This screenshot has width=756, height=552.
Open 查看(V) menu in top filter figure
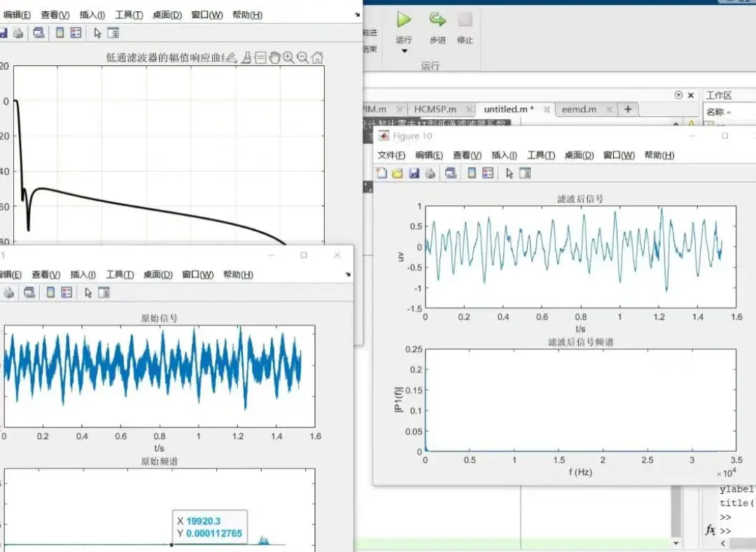(55, 15)
